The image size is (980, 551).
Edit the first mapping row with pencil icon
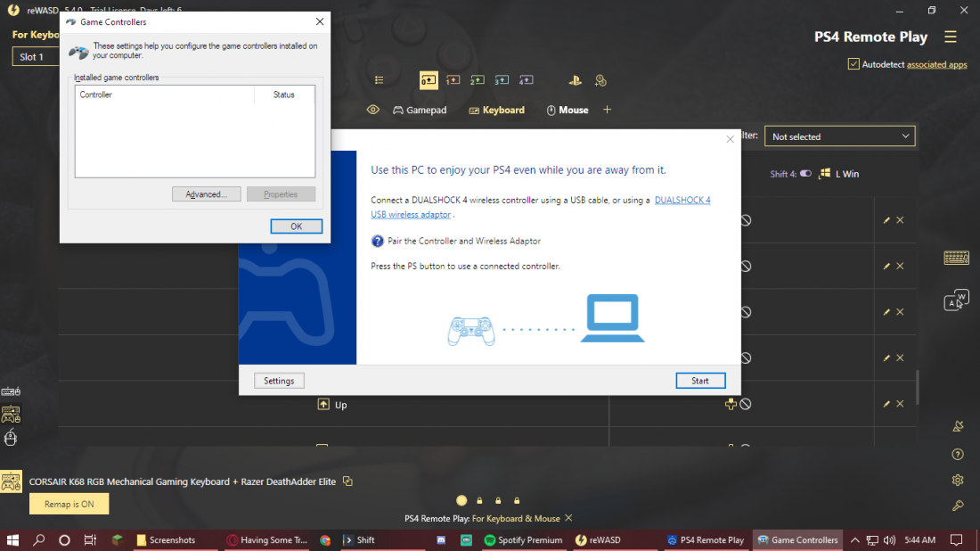click(886, 220)
